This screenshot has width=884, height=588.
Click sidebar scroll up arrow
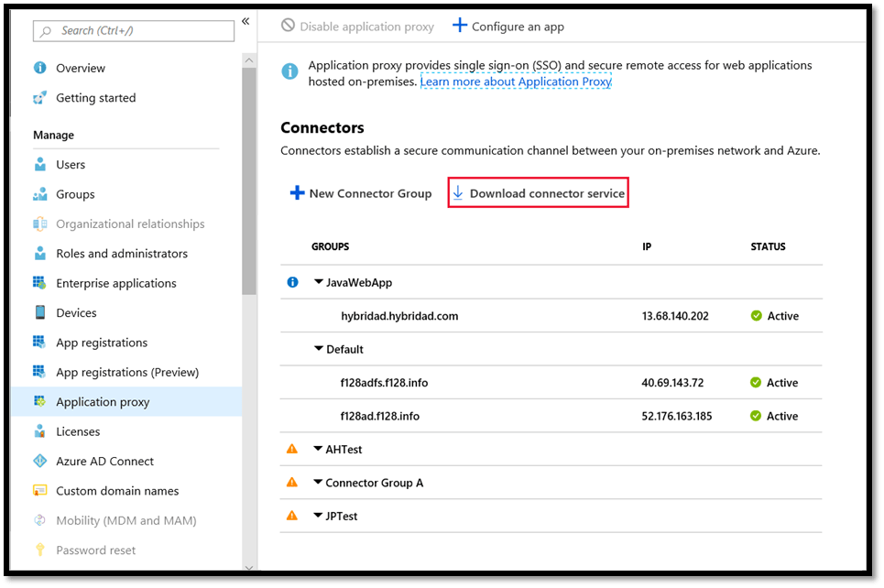coord(248,60)
